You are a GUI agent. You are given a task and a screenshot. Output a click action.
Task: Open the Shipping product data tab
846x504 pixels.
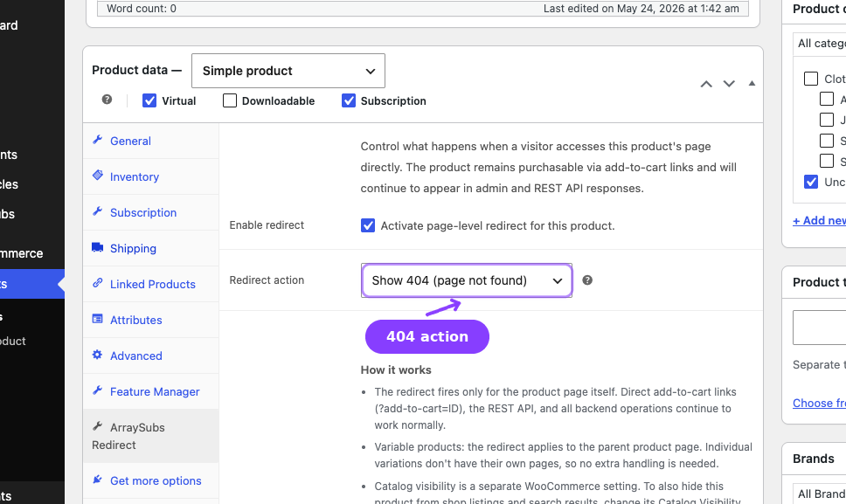[x=151, y=248]
